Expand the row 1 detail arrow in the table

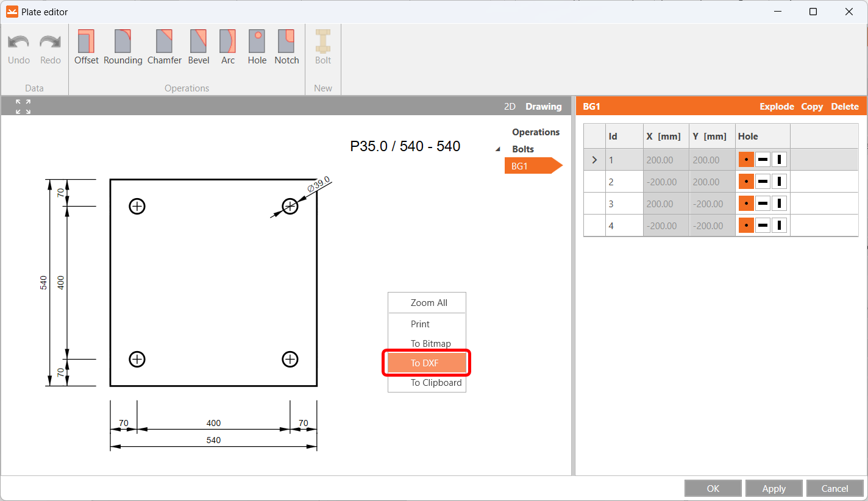tap(594, 159)
